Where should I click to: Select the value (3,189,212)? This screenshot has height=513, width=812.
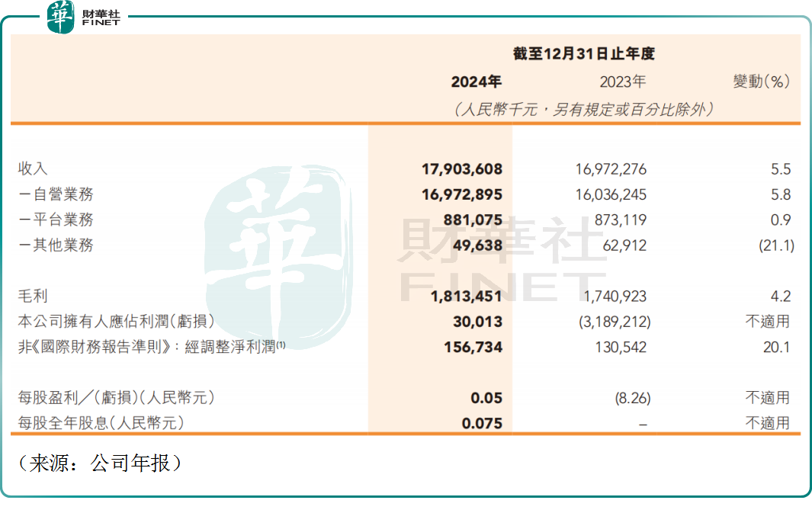(615, 322)
